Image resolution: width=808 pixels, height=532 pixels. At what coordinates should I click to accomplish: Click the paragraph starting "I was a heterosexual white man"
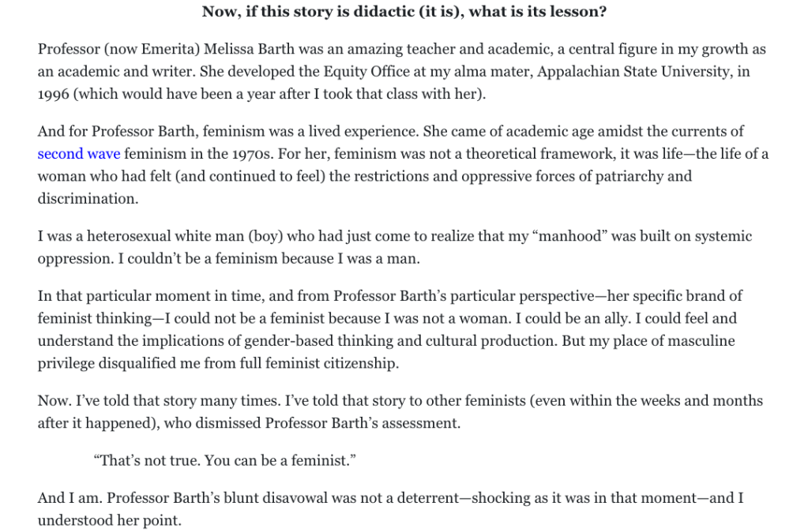tap(395, 247)
